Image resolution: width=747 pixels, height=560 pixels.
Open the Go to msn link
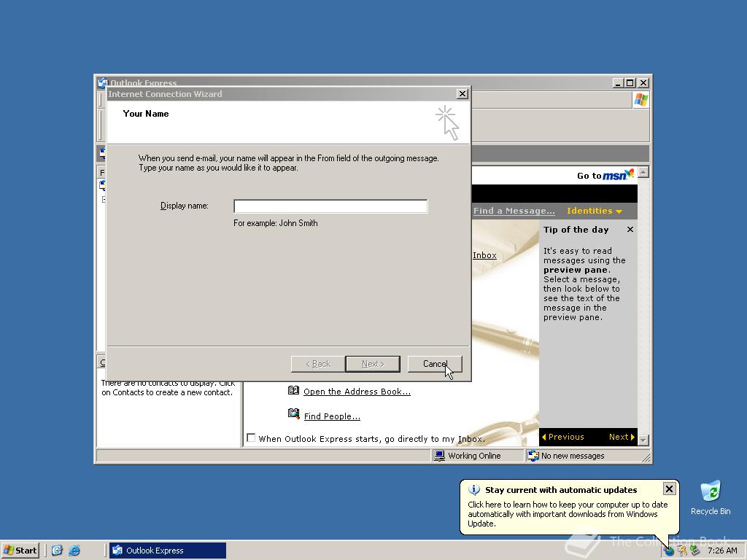[x=605, y=175]
